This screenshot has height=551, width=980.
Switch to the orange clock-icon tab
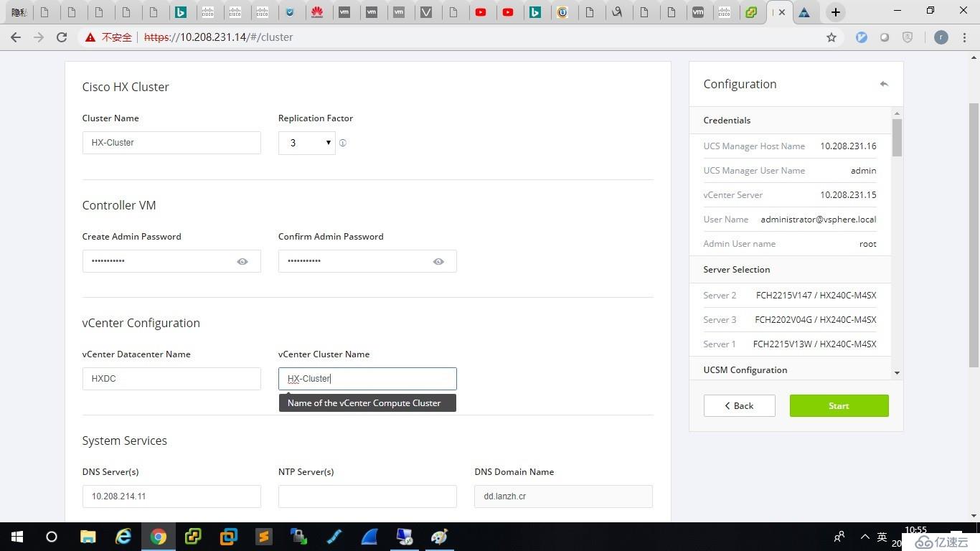tap(563, 12)
